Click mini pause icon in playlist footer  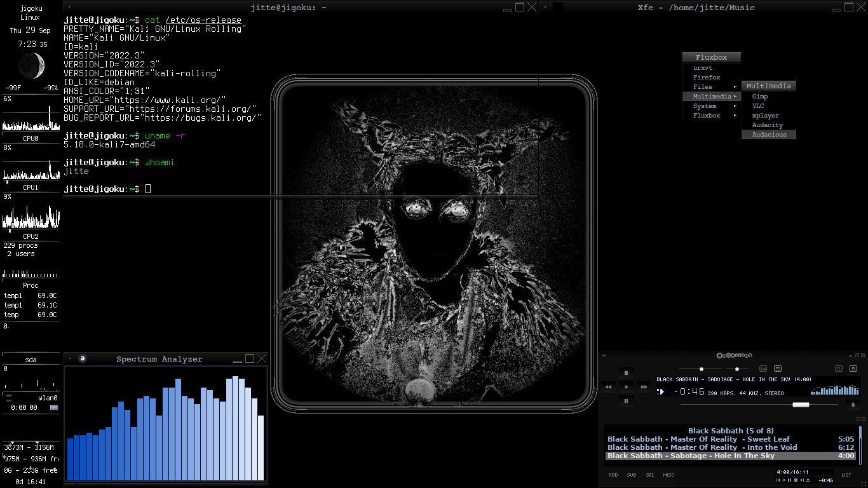[789, 480]
